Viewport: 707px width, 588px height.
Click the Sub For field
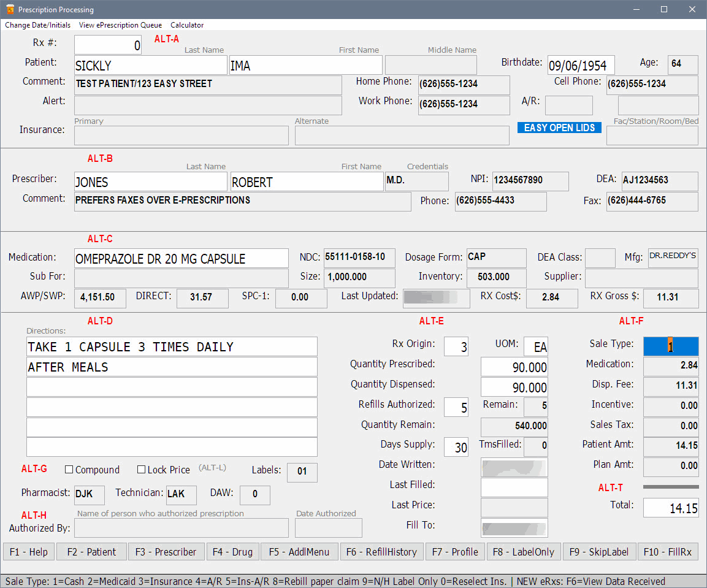tap(182, 278)
